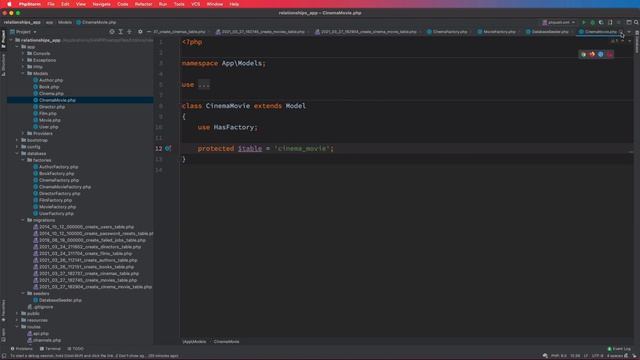
Task: Collapse the factories folder
Action: pos(23,160)
